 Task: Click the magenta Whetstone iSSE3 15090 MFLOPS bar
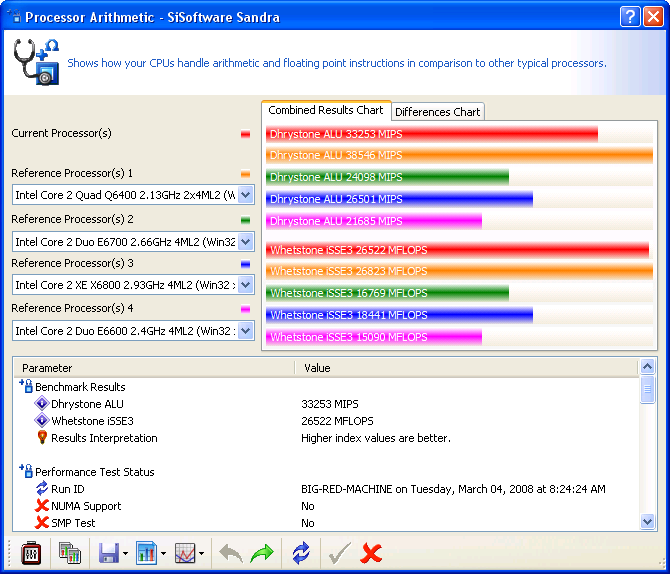pyautogui.click(x=374, y=337)
